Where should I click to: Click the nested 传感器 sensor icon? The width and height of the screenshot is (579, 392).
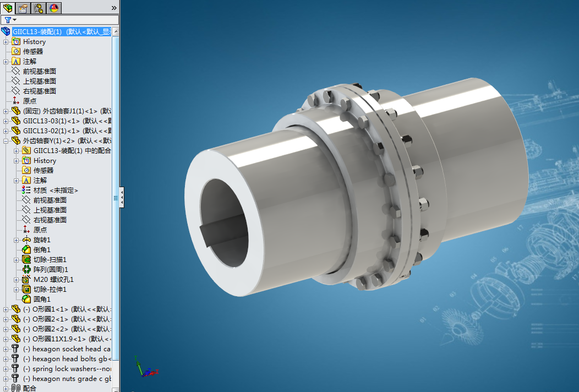click(x=26, y=170)
